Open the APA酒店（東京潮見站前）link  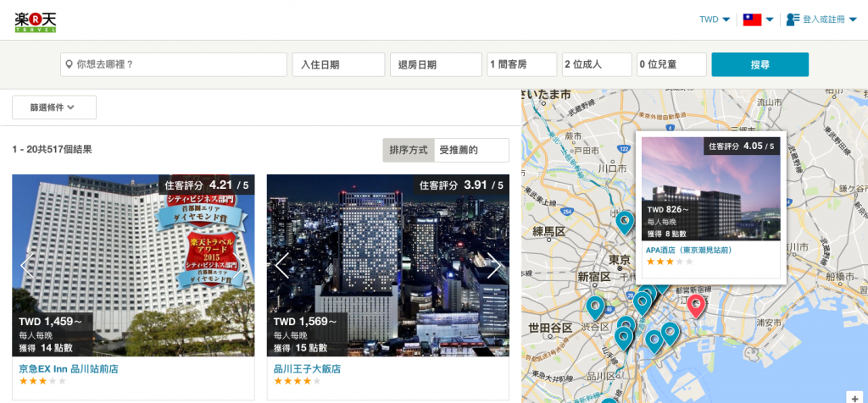(x=690, y=250)
